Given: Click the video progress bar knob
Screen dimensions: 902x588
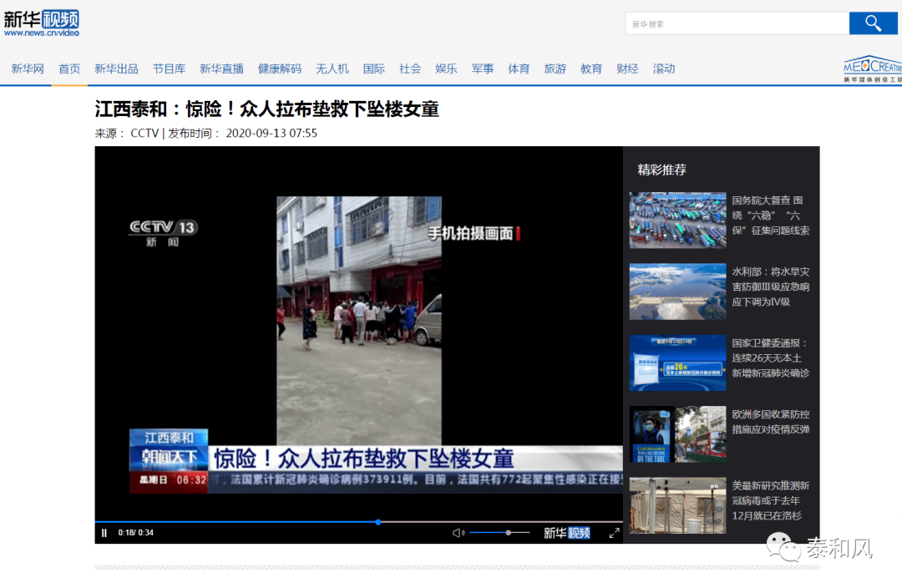Looking at the screenshot, I should pyautogui.click(x=378, y=522).
